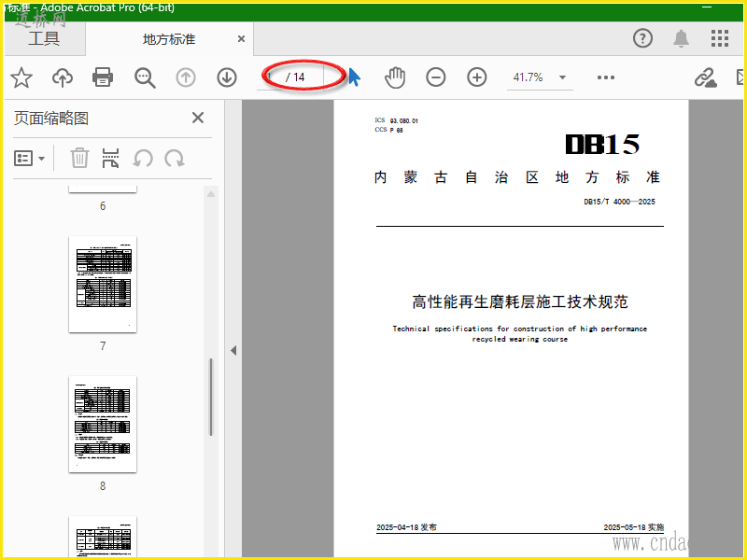Go to previous page arrow

pos(186,77)
